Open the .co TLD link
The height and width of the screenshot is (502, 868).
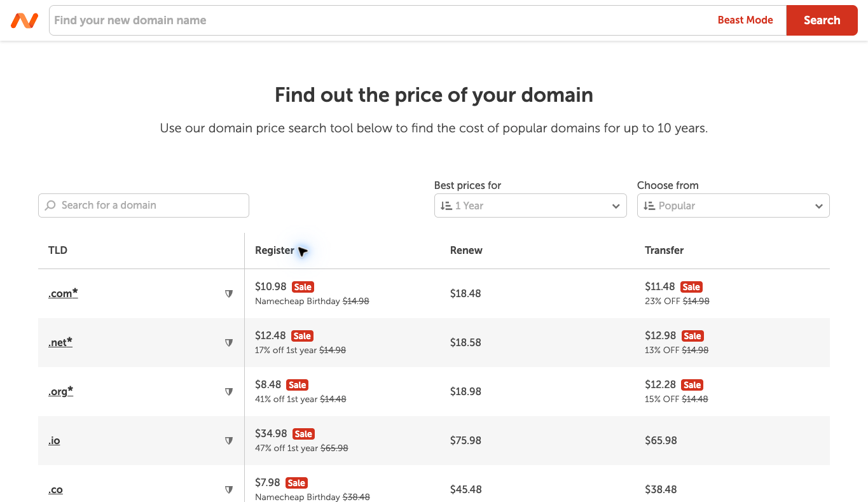click(x=55, y=489)
